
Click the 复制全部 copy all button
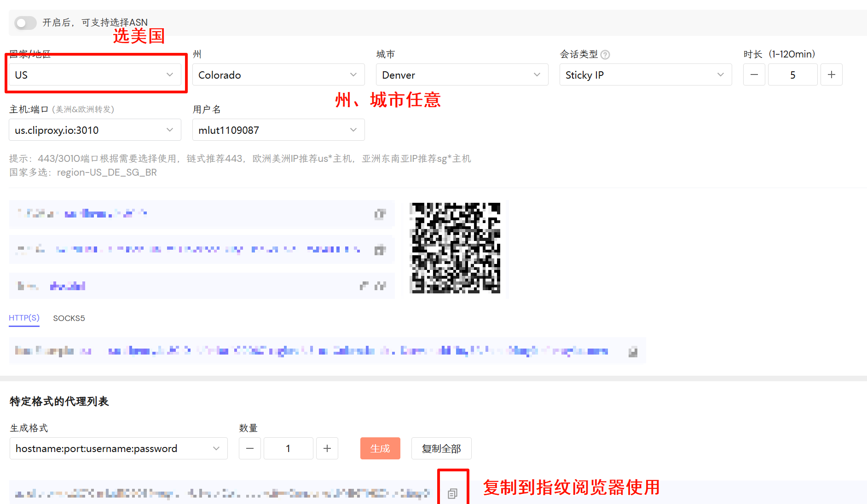pos(441,448)
